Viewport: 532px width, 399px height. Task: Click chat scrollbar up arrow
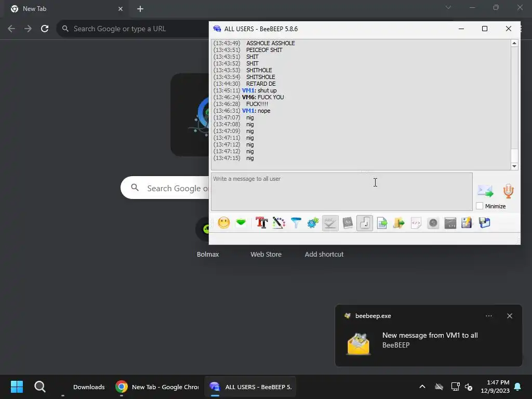click(x=514, y=43)
